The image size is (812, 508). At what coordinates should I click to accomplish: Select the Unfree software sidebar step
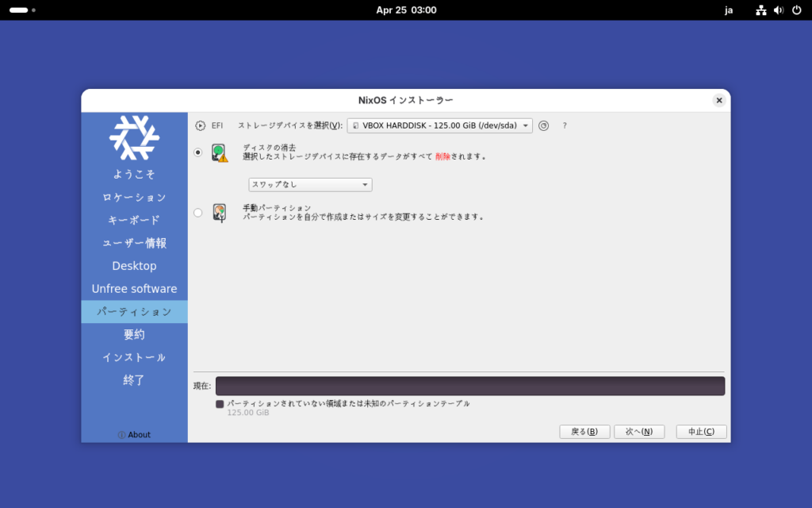pos(134,289)
